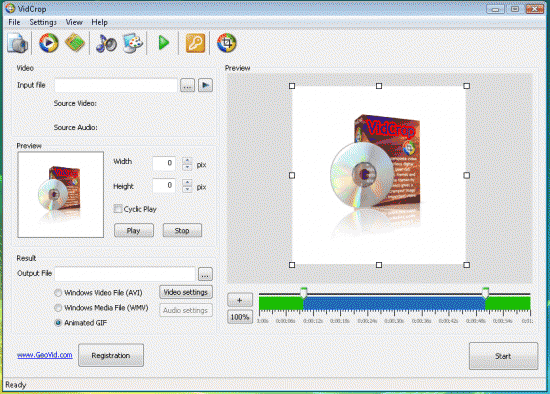Open the View menu
The height and width of the screenshot is (394, 550).
(x=74, y=22)
